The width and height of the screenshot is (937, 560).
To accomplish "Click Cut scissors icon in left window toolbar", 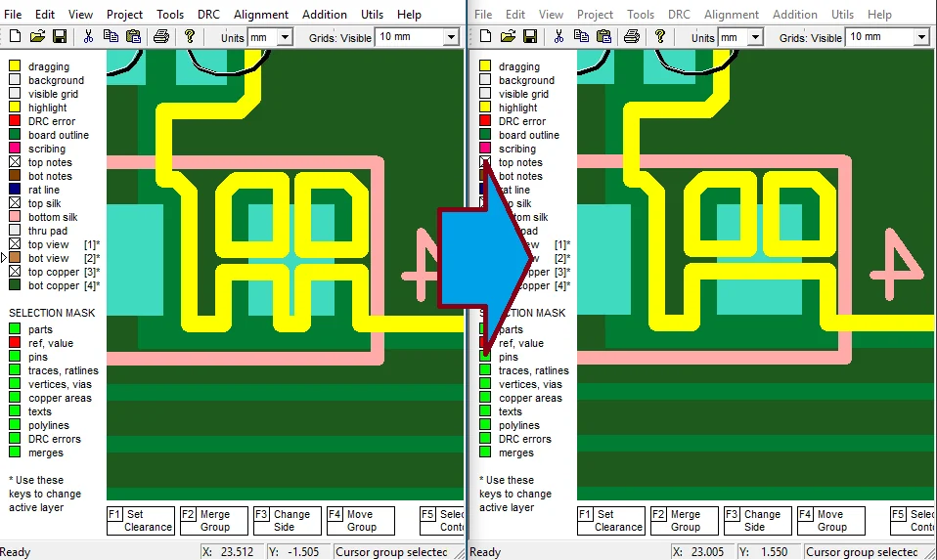I will (x=88, y=37).
